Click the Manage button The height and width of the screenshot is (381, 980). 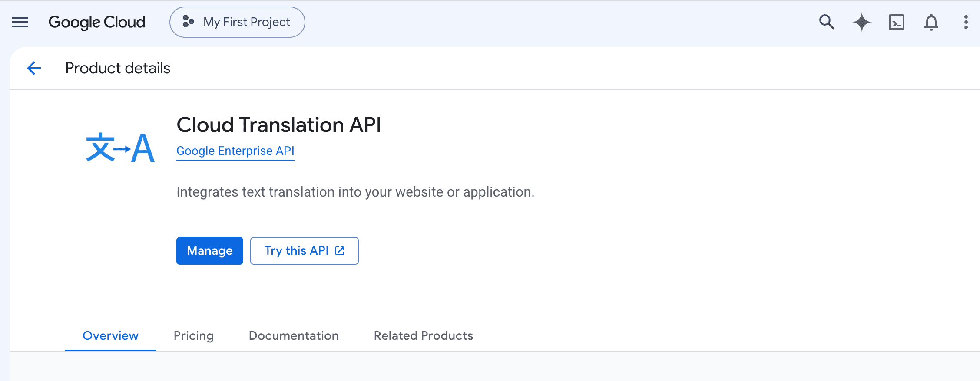pyautogui.click(x=210, y=251)
